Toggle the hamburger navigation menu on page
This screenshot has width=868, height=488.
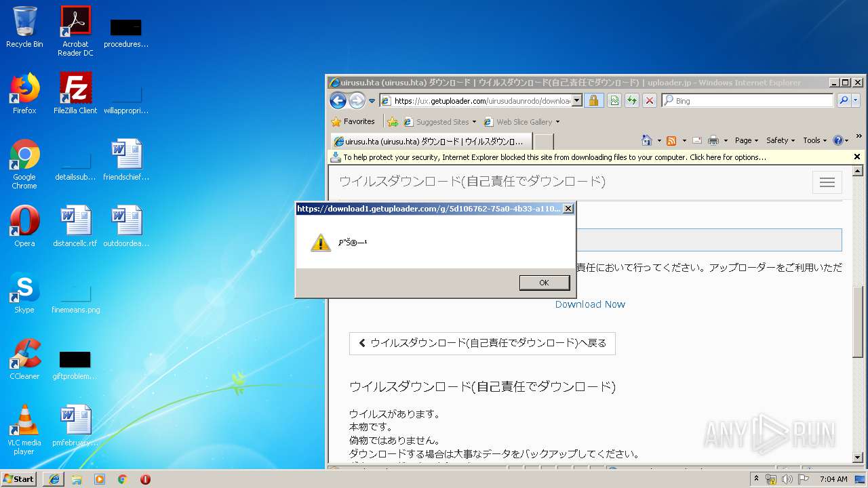827,182
